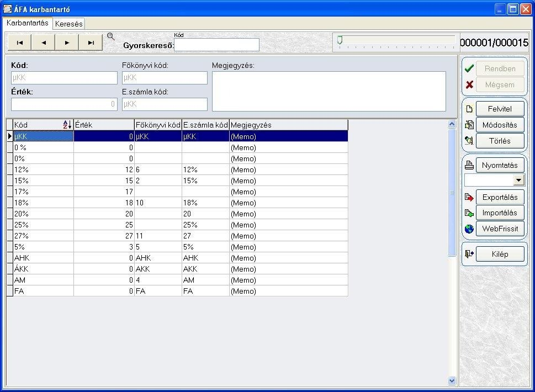Click the A-Z sort icon in Kód column
Image resolution: width=535 pixels, height=392 pixels.
67,125
